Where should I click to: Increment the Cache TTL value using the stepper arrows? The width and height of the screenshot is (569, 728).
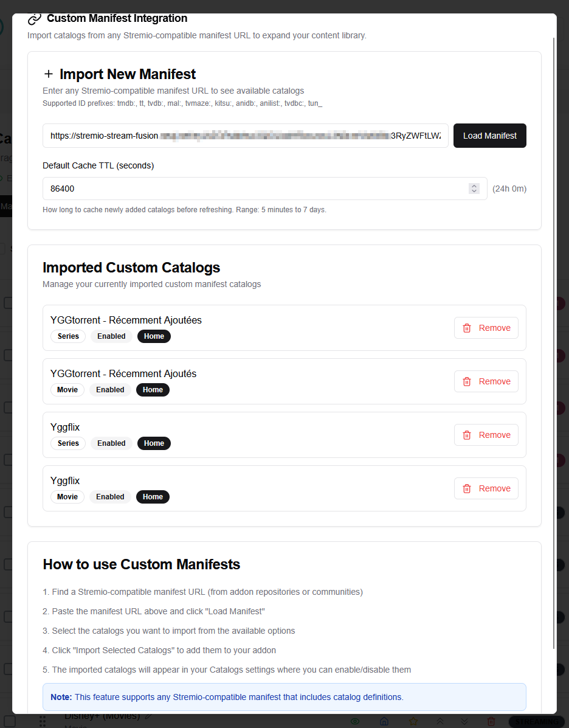[x=474, y=189]
